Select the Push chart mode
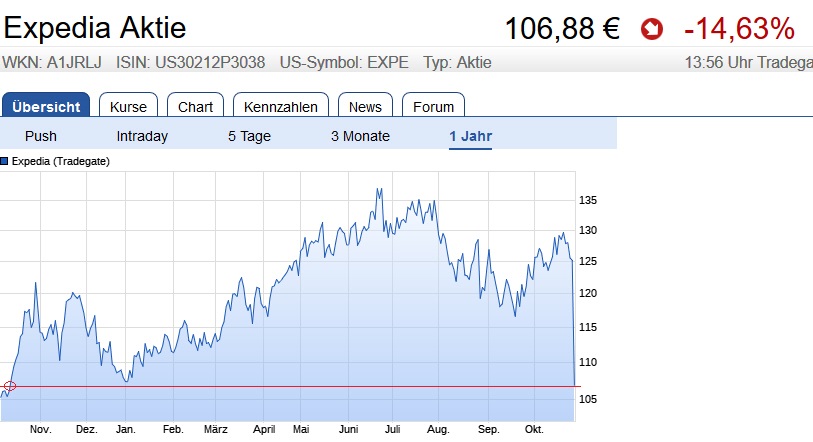Viewport: 813px width, 442px height. 40,136
